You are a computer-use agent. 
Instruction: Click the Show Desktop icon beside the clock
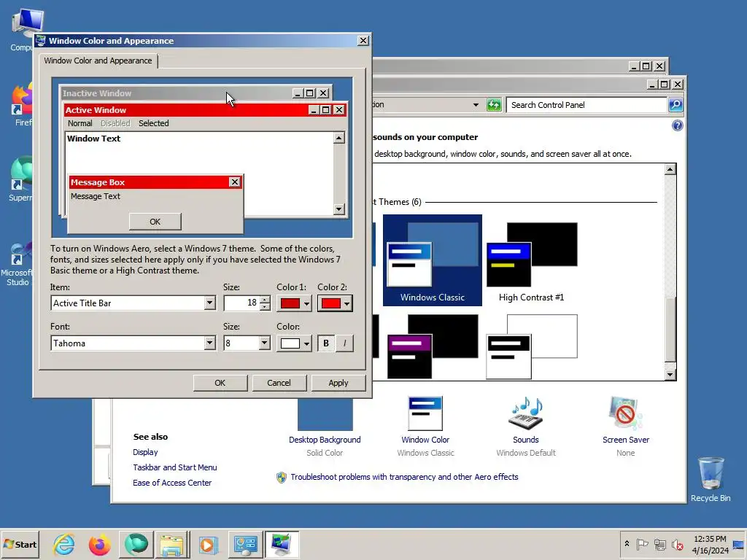(x=739, y=544)
